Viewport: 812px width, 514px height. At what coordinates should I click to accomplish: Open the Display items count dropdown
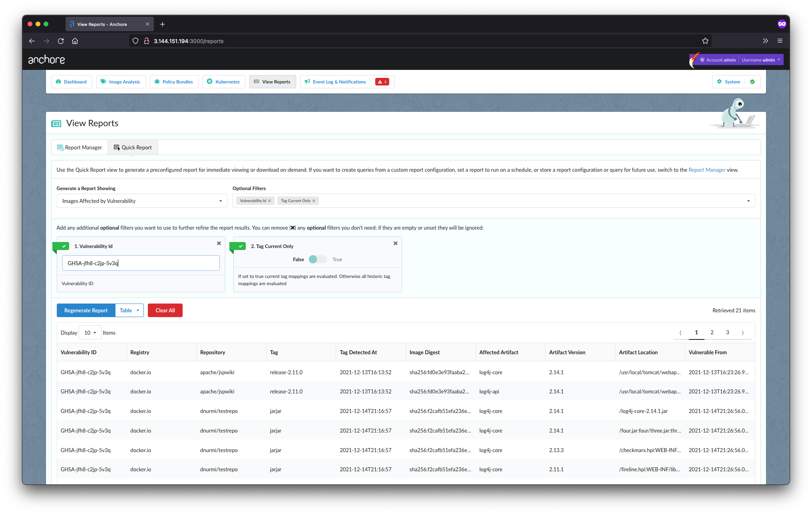[x=90, y=333]
